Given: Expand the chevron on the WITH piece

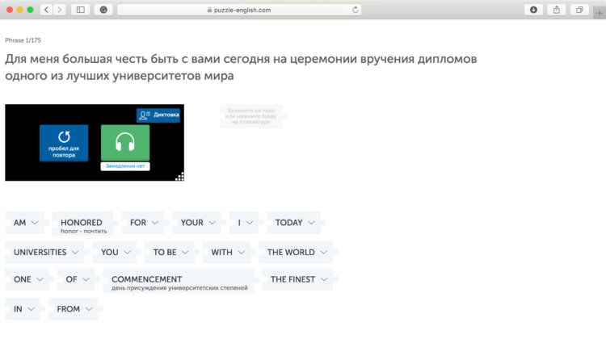Looking at the screenshot, I should [x=241, y=253].
